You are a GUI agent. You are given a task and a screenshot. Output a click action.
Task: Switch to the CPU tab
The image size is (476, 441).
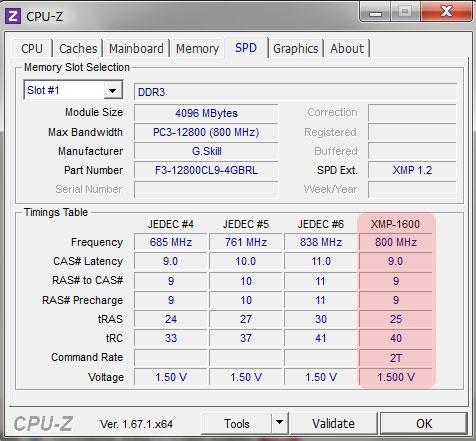click(32, 48)
